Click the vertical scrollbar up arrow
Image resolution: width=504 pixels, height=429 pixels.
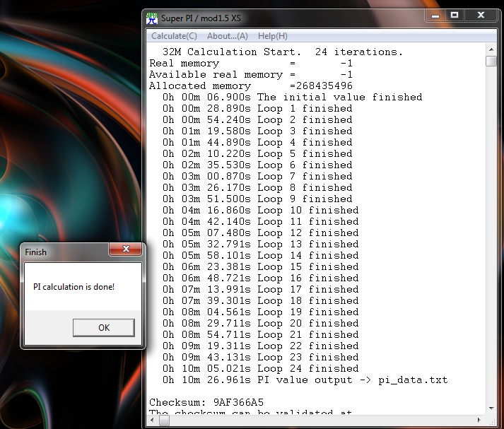tap(491, 49)
